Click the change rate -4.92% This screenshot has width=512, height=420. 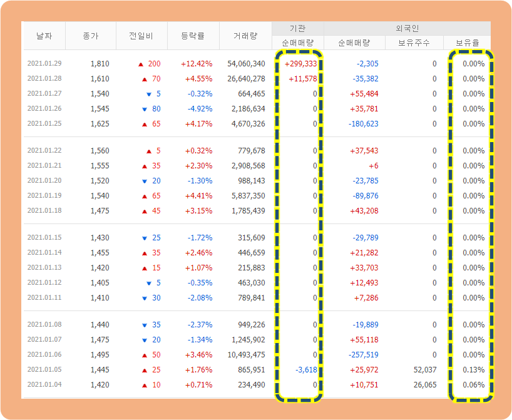(200, 109)
